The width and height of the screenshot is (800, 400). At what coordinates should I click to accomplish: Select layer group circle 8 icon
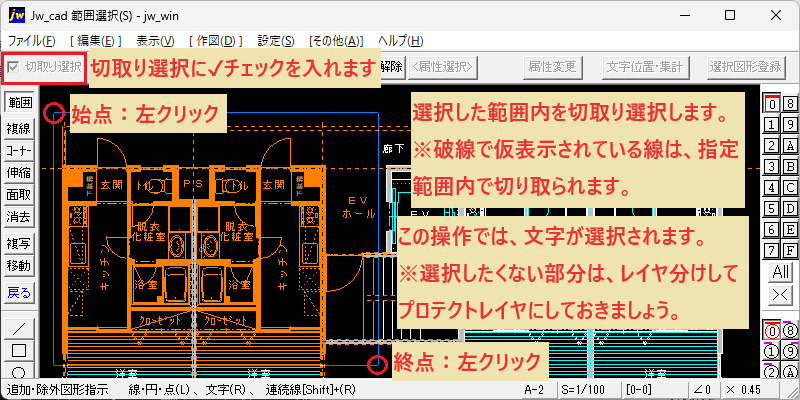point(790,331)
